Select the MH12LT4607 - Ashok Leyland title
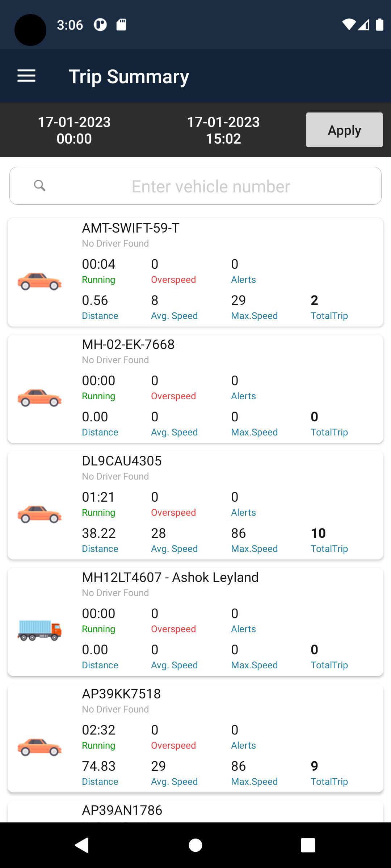The image size is (391, 868). pos(170,578)
